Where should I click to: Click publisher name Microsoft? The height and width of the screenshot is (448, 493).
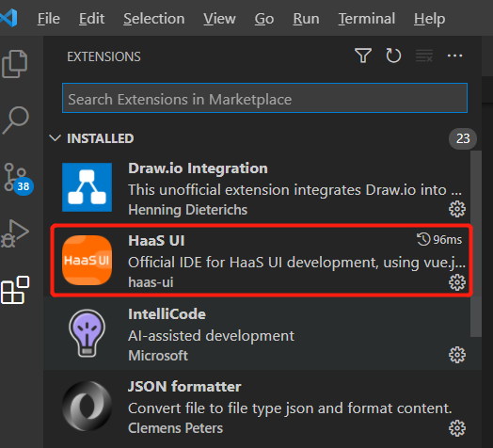point(158,356)
